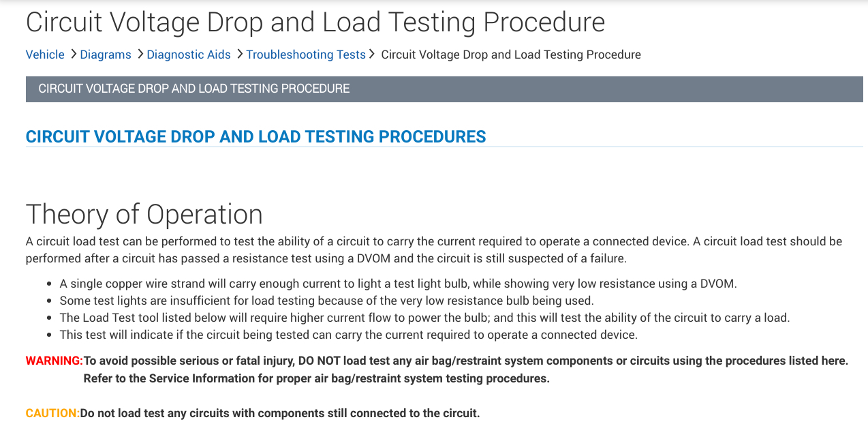This screenshot has height=439, width=868.
Task: Click the bullet starting with This test will indicate
Action: click(x=348, y=335)
